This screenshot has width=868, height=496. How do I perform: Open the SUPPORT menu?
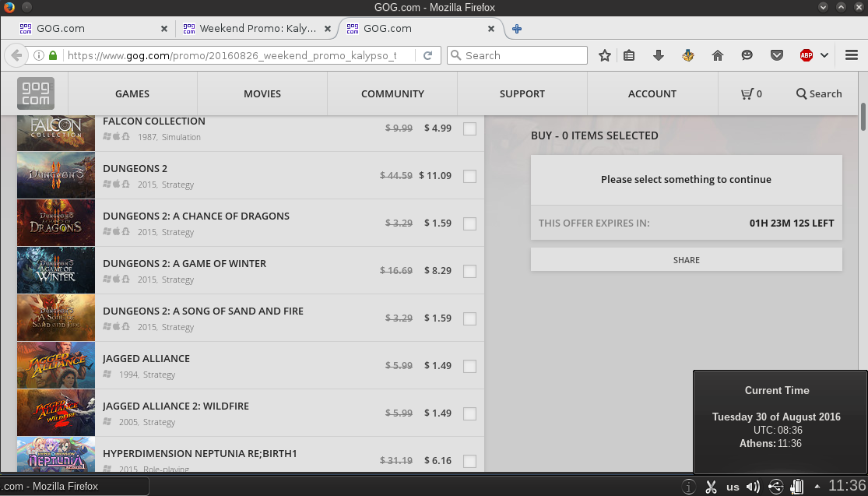[522, 93]
